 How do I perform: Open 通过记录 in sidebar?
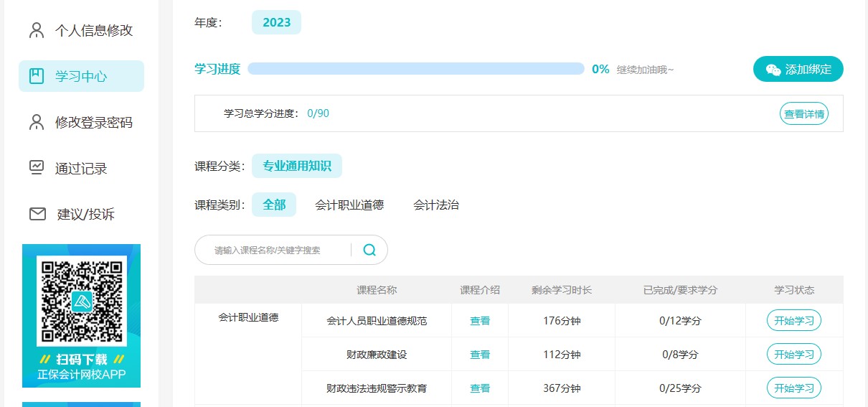81,168
